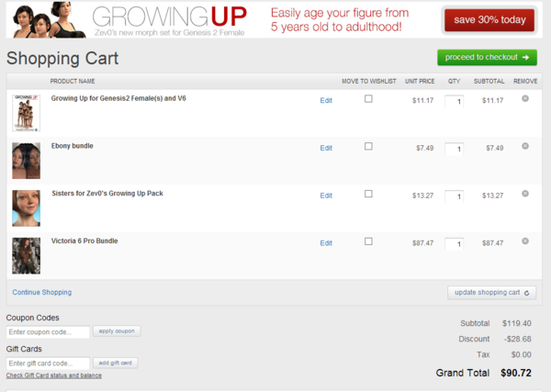
Task: Remove Growing Up for Genesis2 Female(s) item
Action: point(525,99)
